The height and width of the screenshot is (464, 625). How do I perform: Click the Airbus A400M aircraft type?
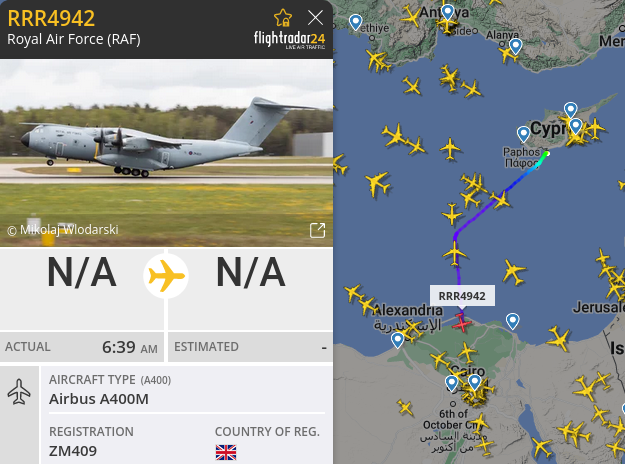(99, 399)
